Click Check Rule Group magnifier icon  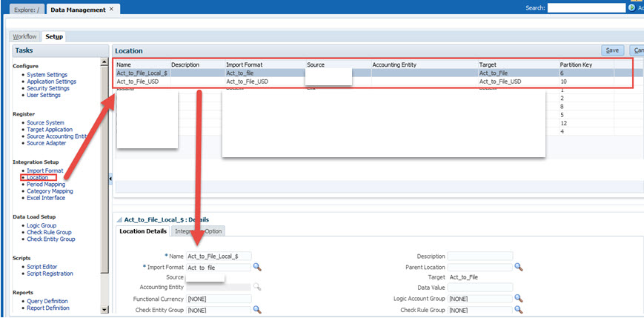[x=519, y=310]
